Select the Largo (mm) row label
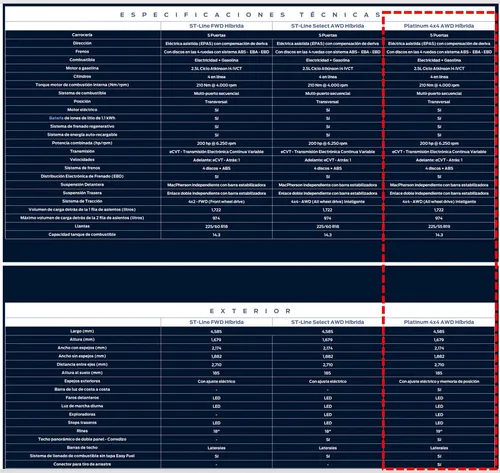Viewport: 500px width, 473px height. click(82, 331)
